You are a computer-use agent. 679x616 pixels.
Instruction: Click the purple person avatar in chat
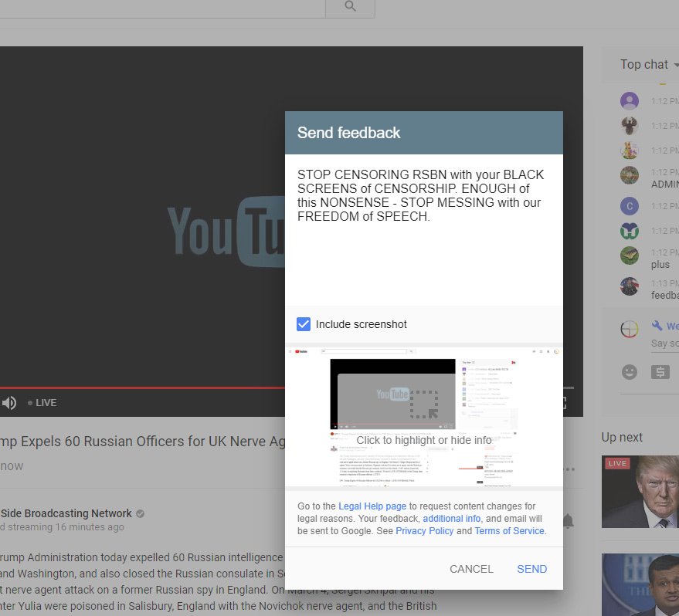tap(630, 101)
